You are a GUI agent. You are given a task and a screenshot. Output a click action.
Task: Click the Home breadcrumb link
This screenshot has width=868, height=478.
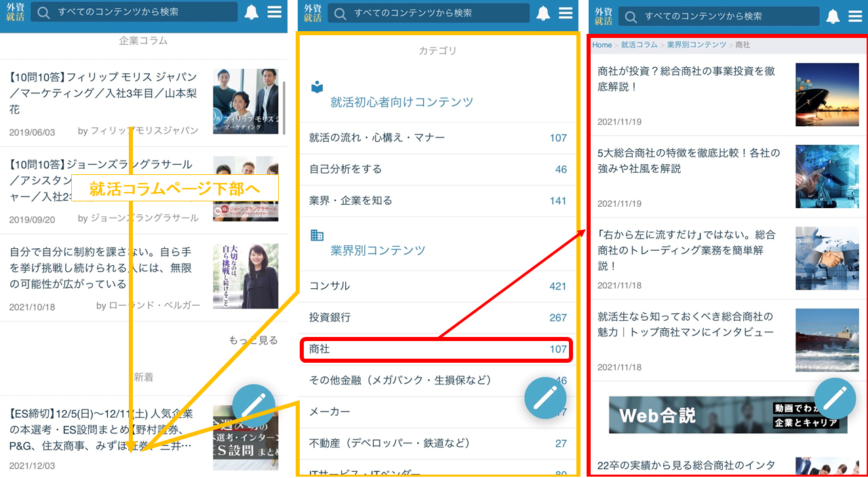[x=601, y=45]
